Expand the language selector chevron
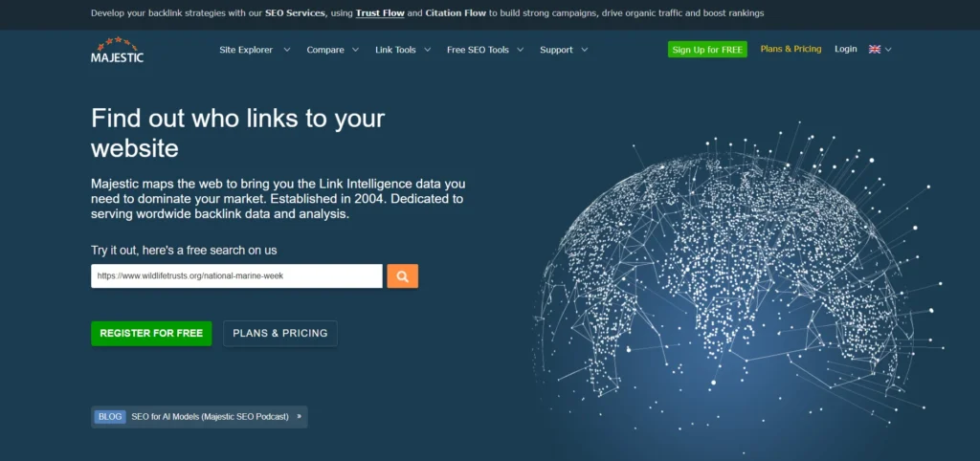This screenshot has width=980, height=461. point(888,50)
